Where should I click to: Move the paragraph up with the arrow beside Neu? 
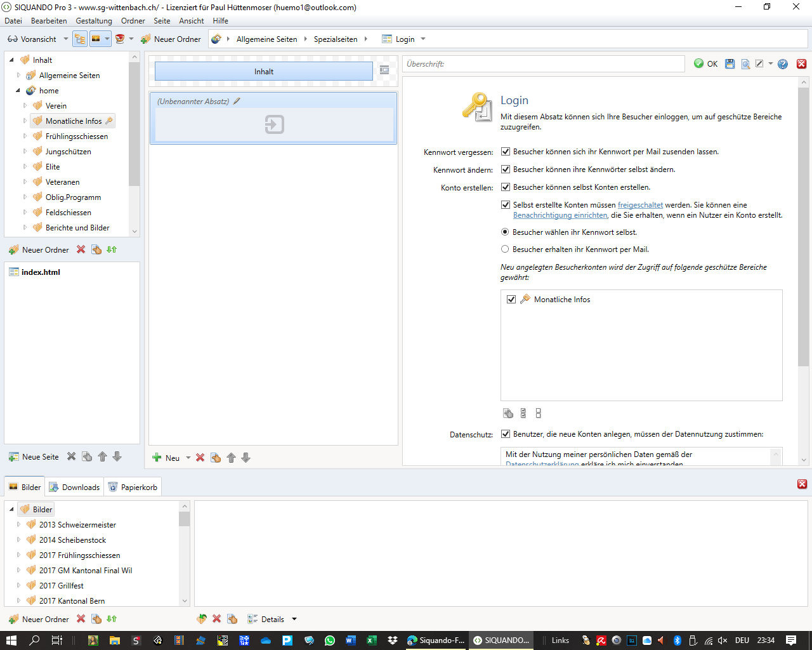(231, 458)
